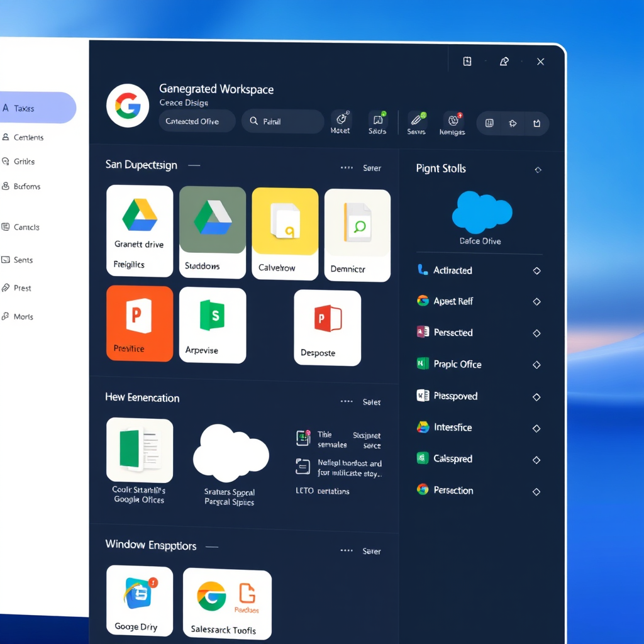Launch the orange Previtice PowerPoint tile

click(x=140, y=323)
